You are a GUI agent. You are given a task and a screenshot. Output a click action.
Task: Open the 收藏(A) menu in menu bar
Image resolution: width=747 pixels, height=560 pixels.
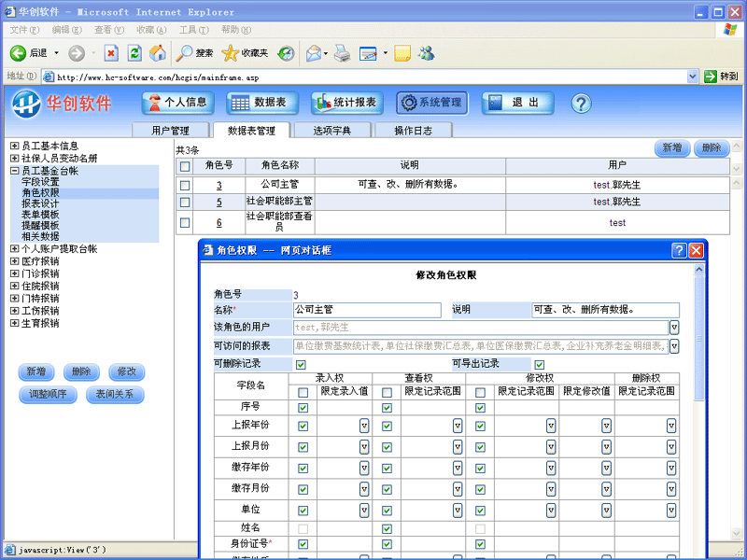pos(150,30)
